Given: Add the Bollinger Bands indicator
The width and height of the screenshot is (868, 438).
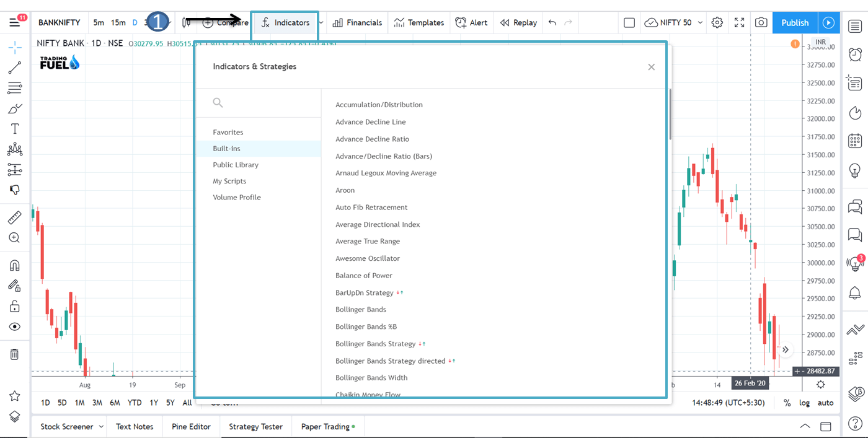Looking at the screenshot, I should click(361, 310).
